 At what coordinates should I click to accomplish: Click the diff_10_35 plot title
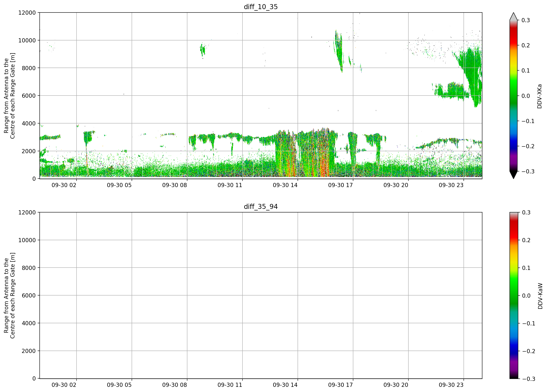(x=261, y=7)
